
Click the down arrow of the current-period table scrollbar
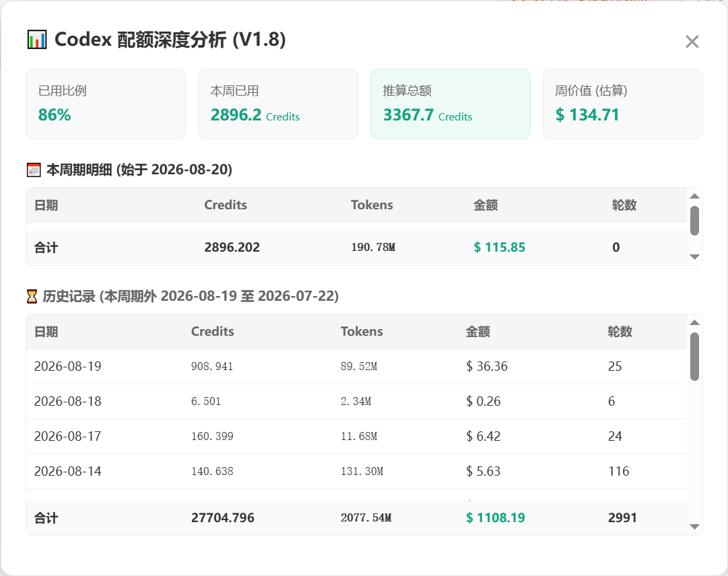[x=694, y=257]
